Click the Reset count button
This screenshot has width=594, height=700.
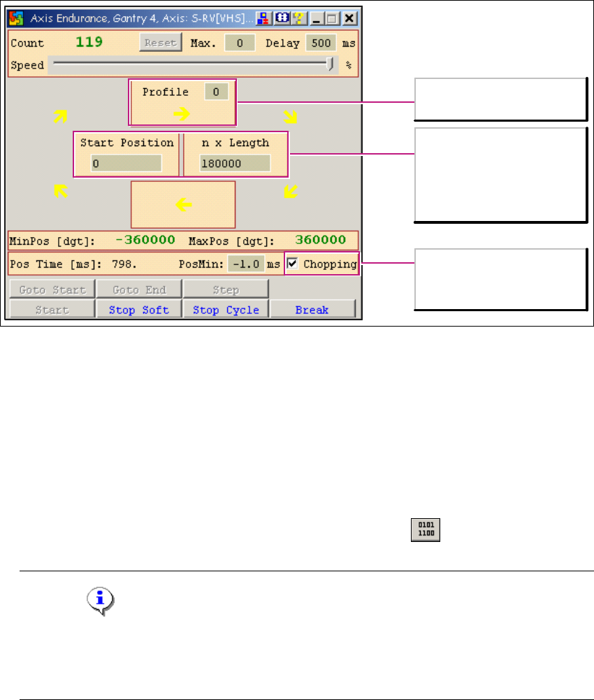161,43
